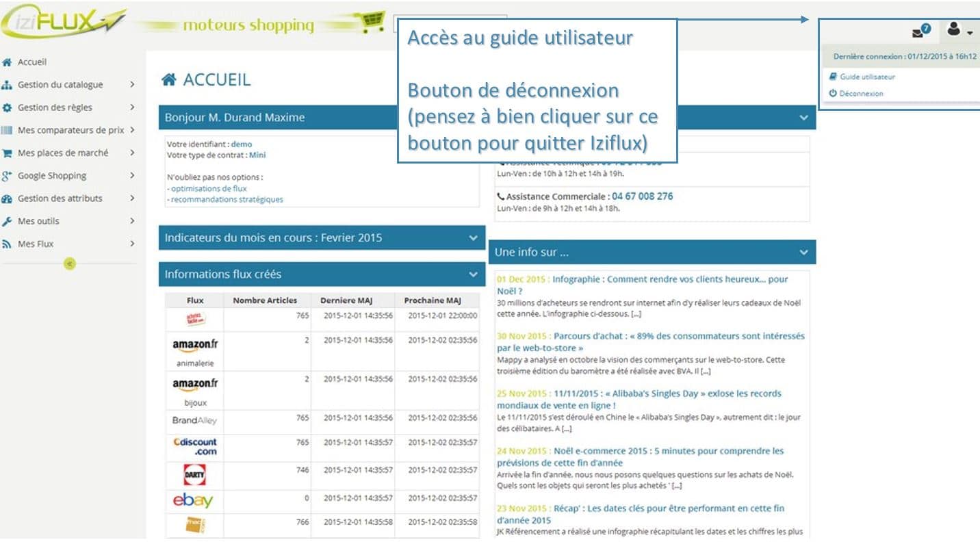Click the amazon.fr animalerie logo

click(195, 346)
